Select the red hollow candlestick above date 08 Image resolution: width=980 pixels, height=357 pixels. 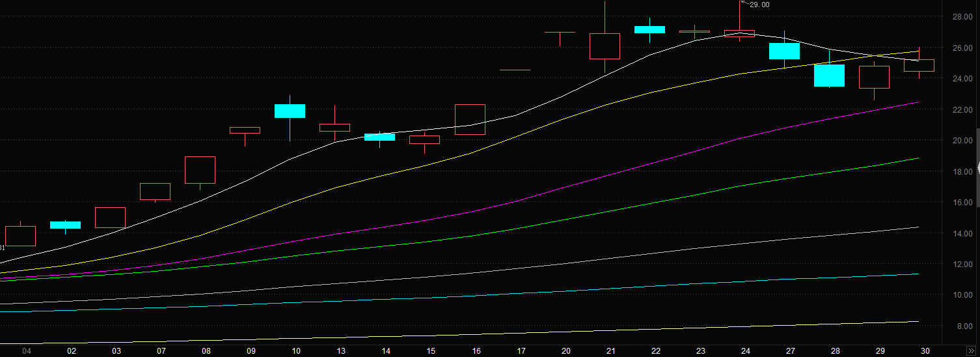point(200,171)
